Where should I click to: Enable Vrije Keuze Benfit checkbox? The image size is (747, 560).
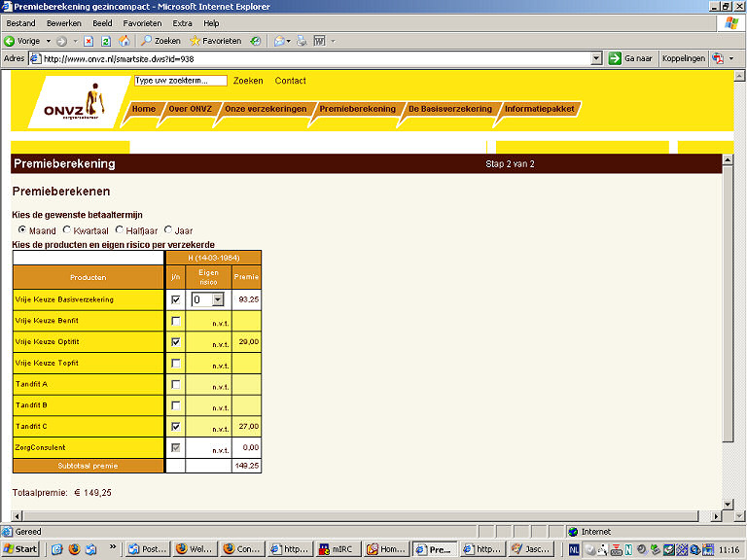coord(175,321)
